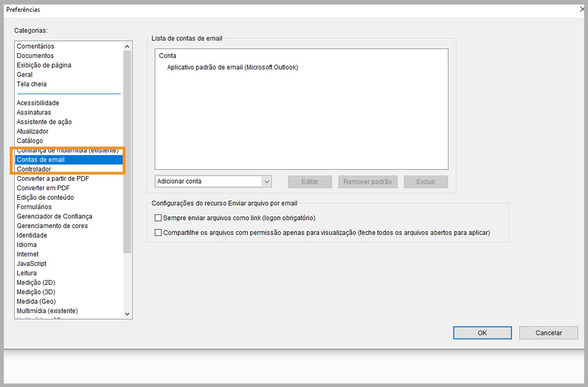Open Medida (Geo) category
This screenshot has width=588, height=387.
(x=36, y=301)
